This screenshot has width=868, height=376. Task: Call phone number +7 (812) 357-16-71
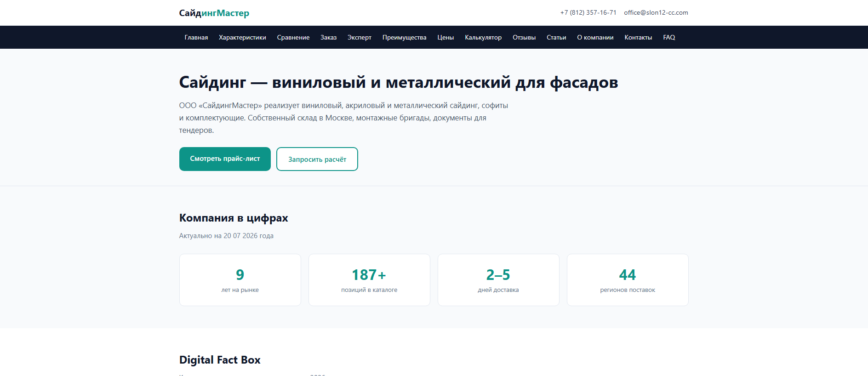[588, 12]
